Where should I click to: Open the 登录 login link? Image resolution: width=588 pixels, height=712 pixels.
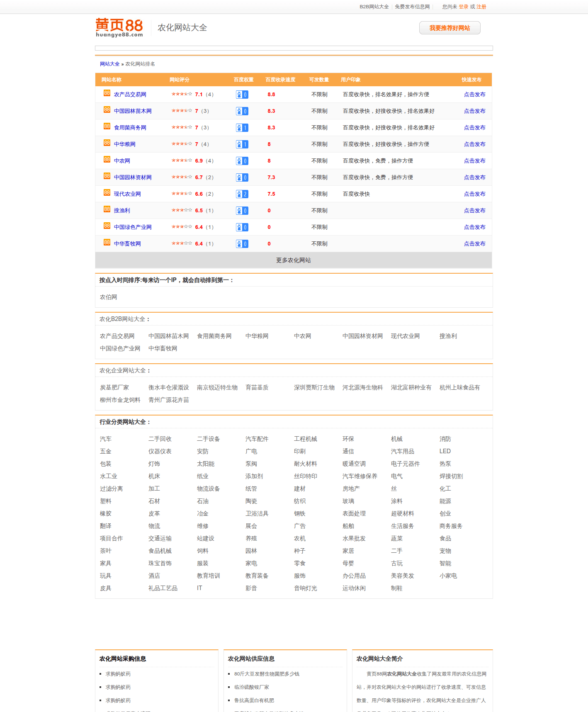click(x=463, y=7)
